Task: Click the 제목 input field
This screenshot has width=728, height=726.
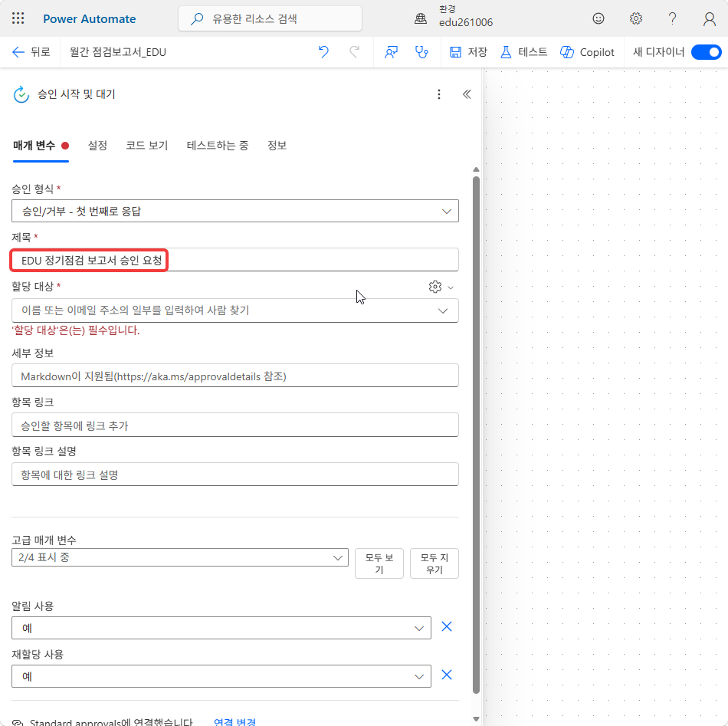Action: 235,260
